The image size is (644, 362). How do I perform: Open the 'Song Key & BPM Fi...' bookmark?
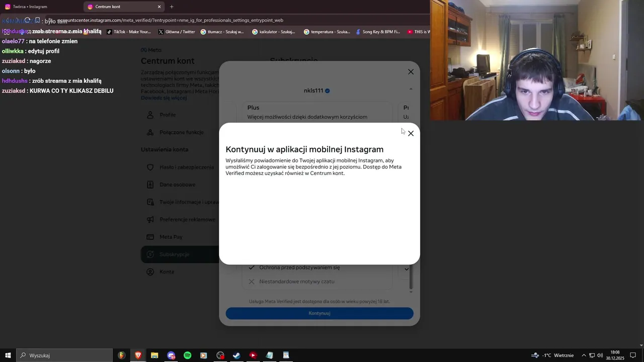click(378, 32)
